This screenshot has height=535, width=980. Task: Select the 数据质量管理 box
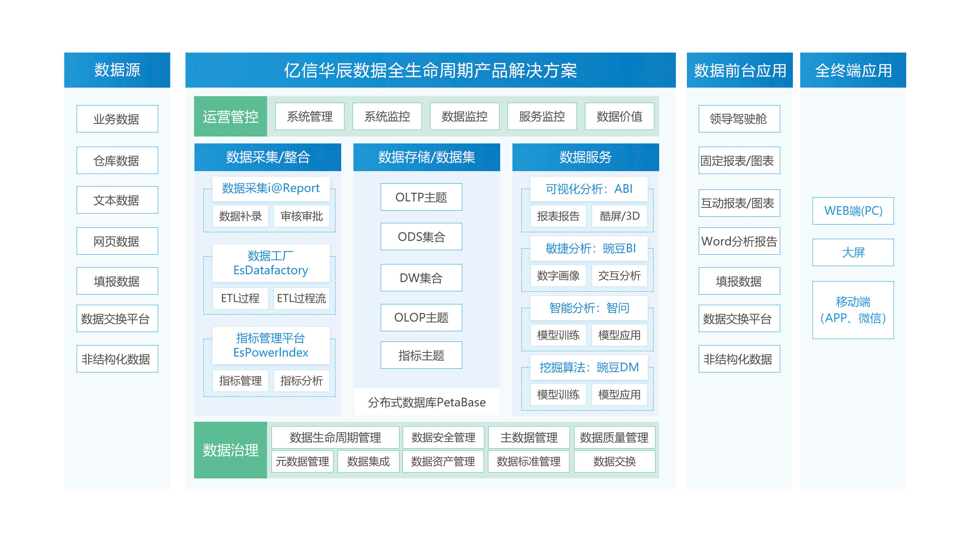(x=615, y=438)
